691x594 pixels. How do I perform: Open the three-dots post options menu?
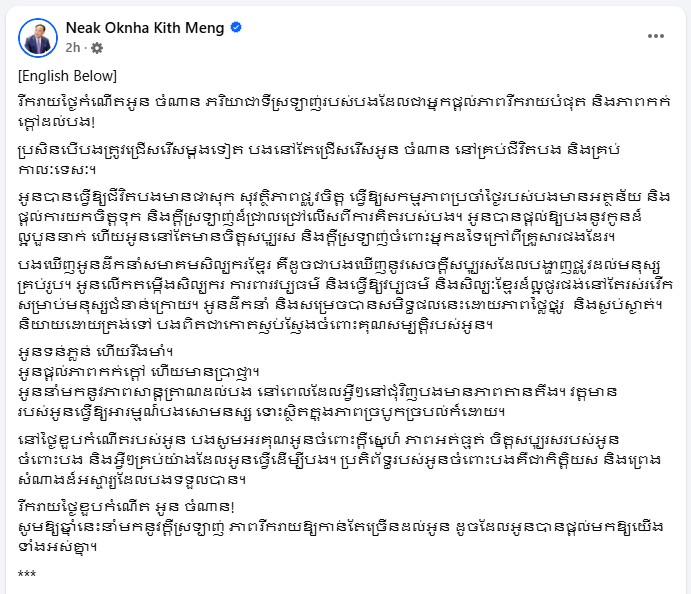[x=655, y=36]
